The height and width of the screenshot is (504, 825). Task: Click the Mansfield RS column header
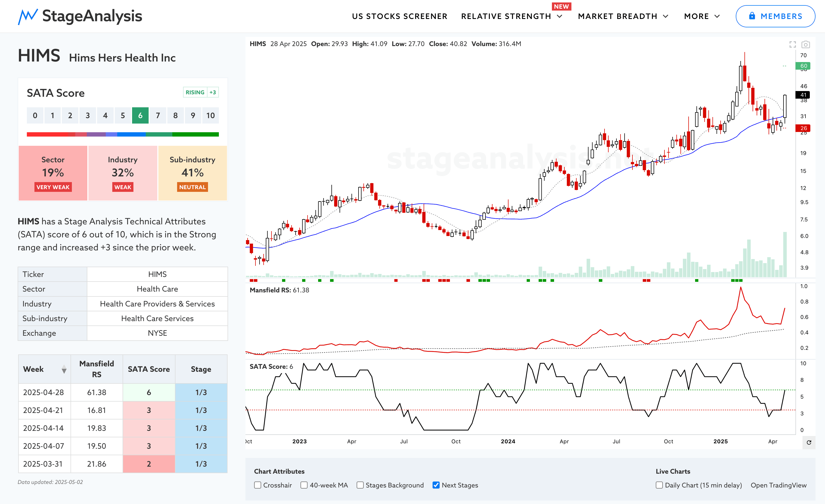[97, 369]
